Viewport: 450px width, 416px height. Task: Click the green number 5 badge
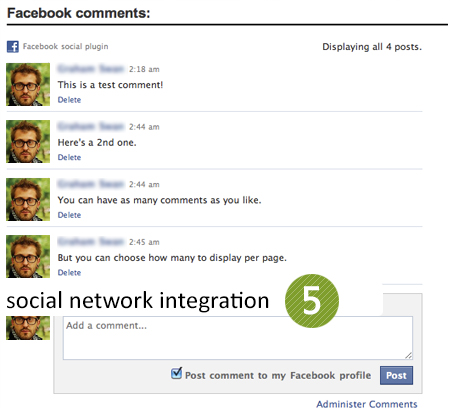pyautogui.click(x=312, y=301)
